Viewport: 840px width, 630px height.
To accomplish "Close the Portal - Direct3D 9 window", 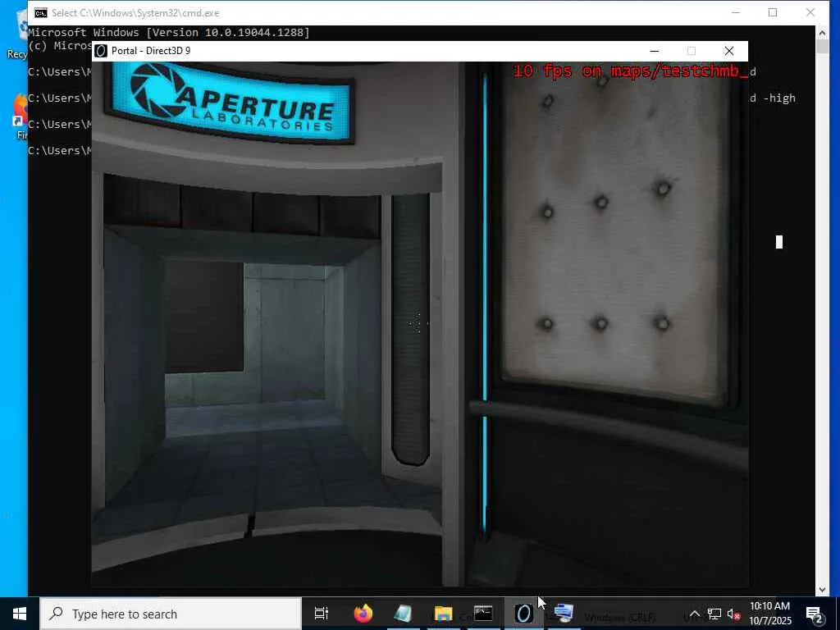I will coord(729,51).
